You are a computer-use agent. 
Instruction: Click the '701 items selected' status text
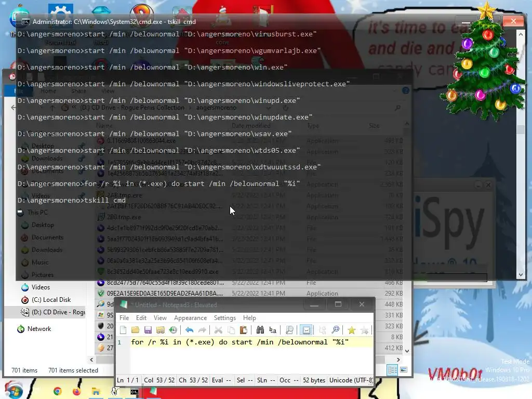click(x=73, y=370)
